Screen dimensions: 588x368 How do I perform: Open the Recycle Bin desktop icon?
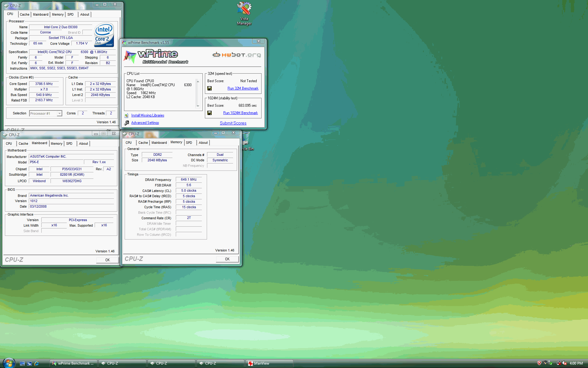[247, 141]
